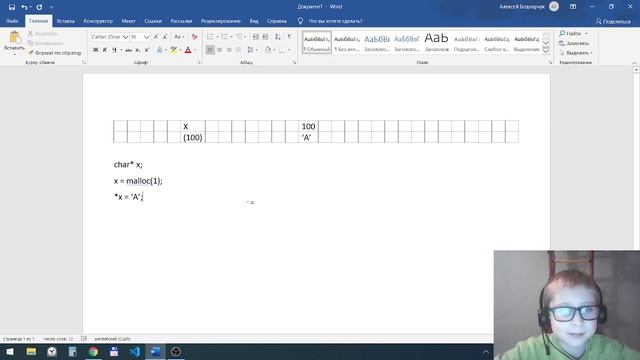The width and height of the screenshot is (640, 360).
Task: Click the Text Effects icon
Action: point(160,50)
